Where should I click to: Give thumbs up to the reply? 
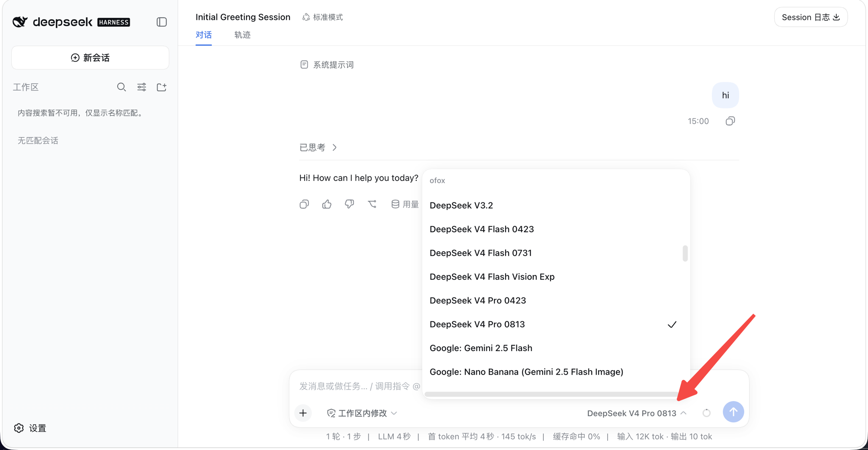tap(327, 204)
